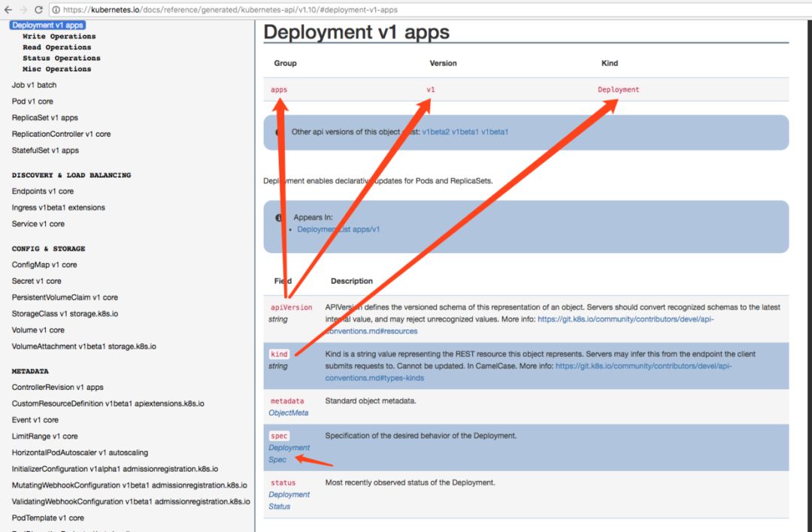812x532 pixels.
Task: Open Ingress v1beta1 extensions entry
Action: pyautogui.click(x=59, y=207)
